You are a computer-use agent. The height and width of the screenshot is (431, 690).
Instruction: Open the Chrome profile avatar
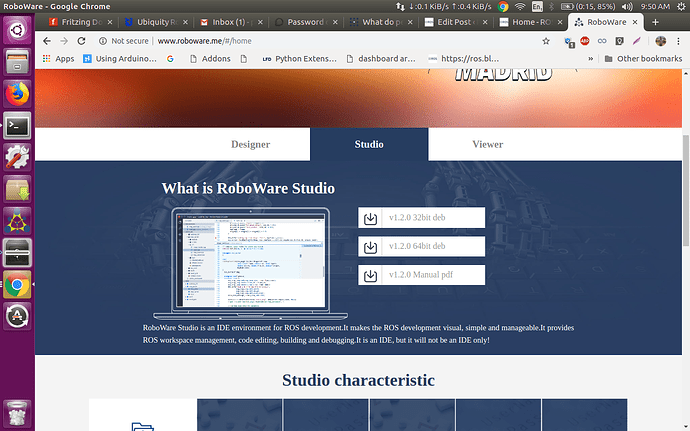pos(661,41)
